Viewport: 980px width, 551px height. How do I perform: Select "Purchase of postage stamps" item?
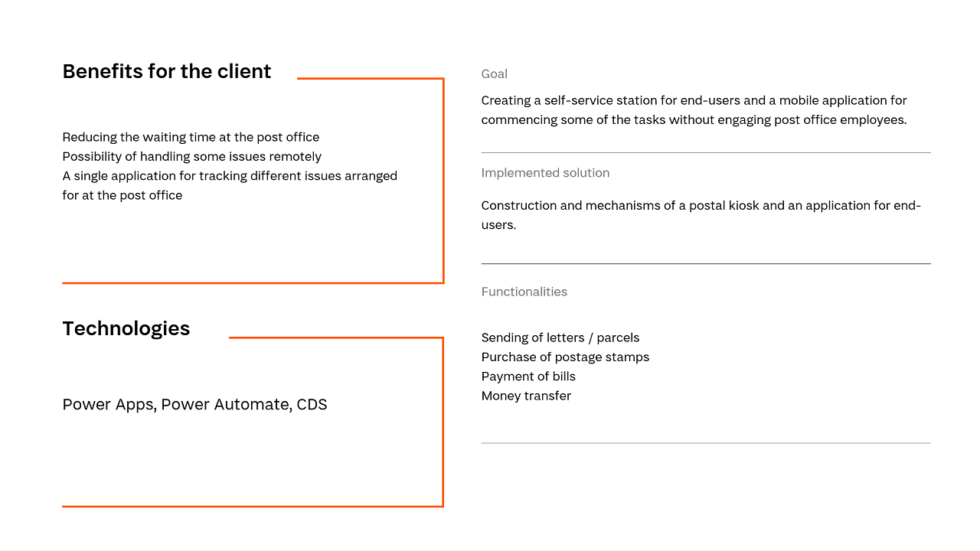[565, 357]
